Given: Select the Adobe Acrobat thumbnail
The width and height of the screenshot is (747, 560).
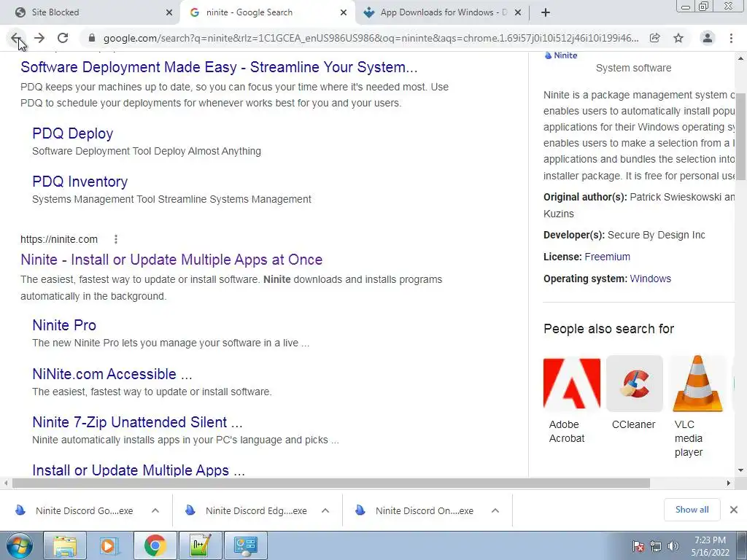Looking at the screenshot, I should (x=572, y=384).
